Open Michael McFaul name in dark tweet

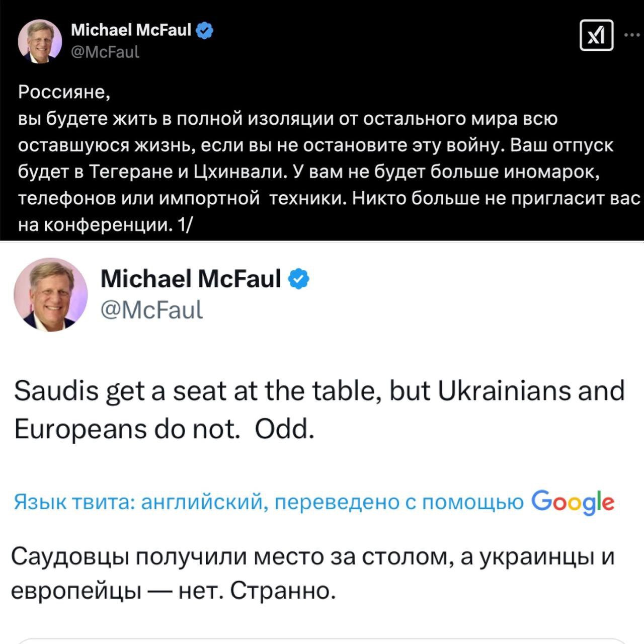(x=131, y=30)
